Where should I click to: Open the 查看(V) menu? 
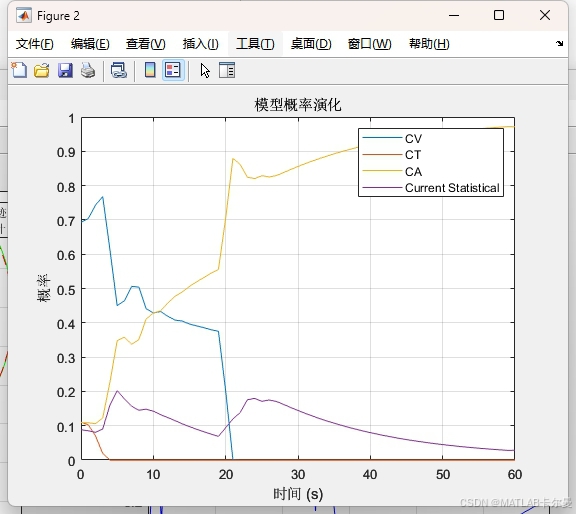(145, 44)
